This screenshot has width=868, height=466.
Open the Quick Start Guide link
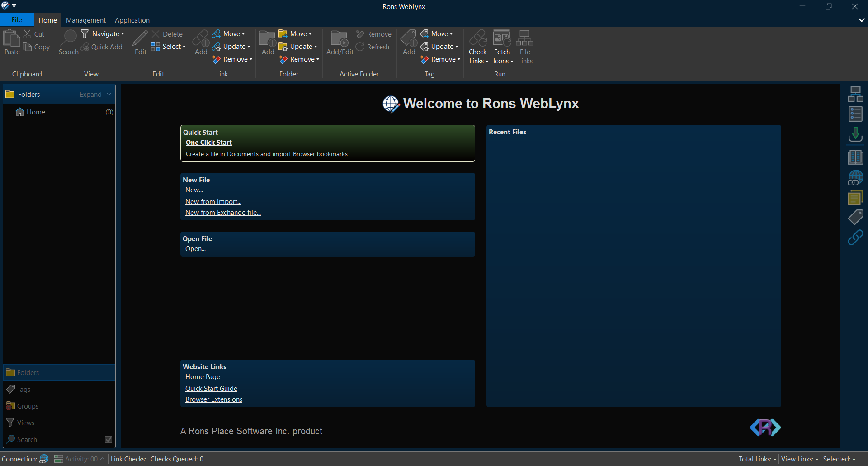pyautogui.click(x=211, y=388)
